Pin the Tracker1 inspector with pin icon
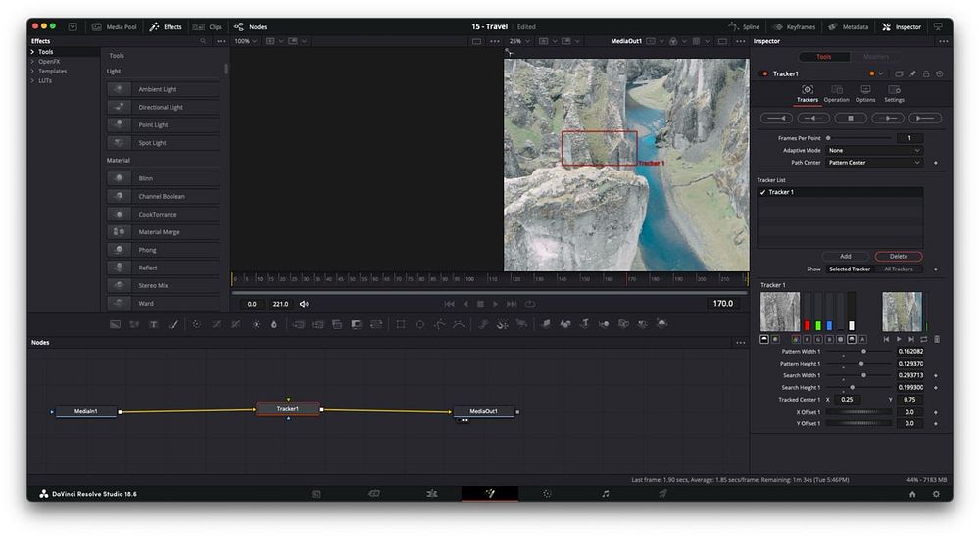980x537 pixels. click(912, 73)
